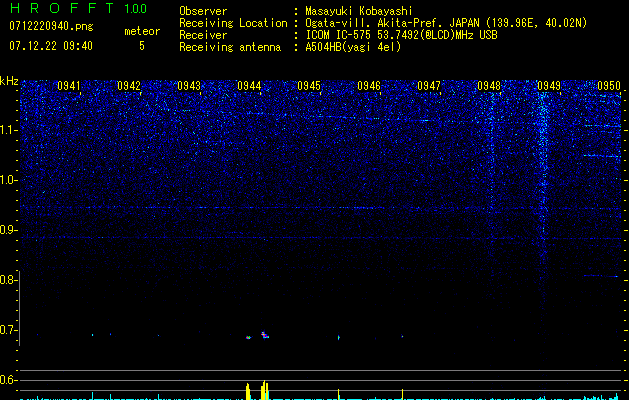This screenshot has height=400, width=629.
Task: Click the kHz axis unit label
Action: tap(9, 81)
